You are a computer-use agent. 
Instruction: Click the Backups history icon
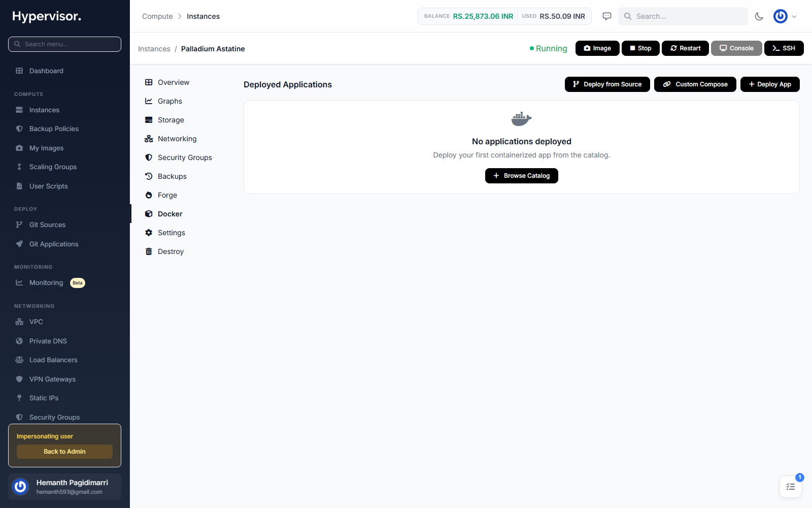(149, 176)
